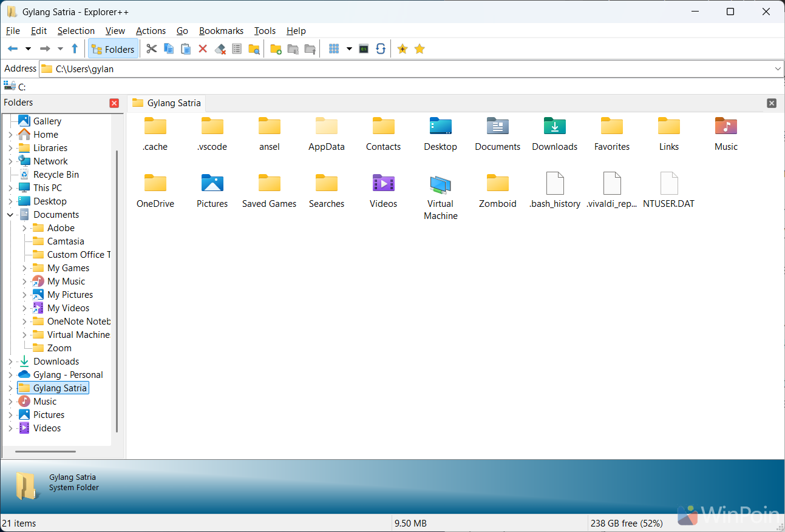Viewport: 785px width, 532px height.
Task: Select the Copy icon in the toolbar
Action: (x=169, y=49)
